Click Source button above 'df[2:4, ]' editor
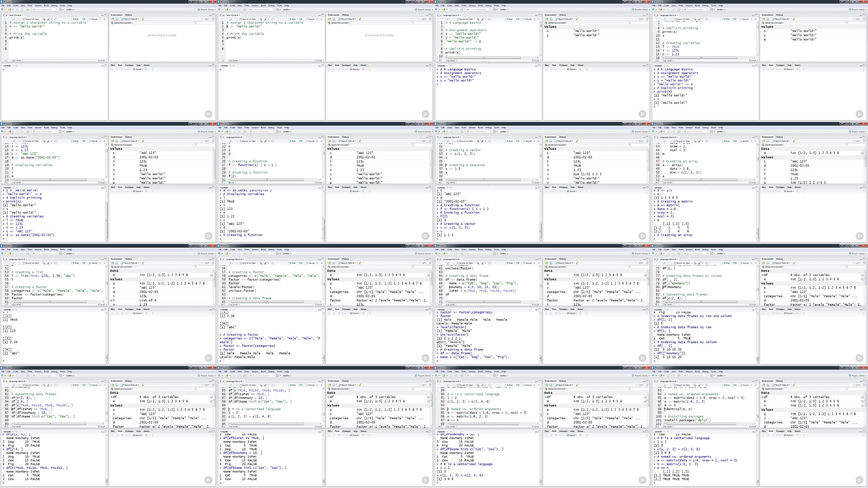Viewport: 868px width, 488px height. pyautogui.click(x=93, y=385)
